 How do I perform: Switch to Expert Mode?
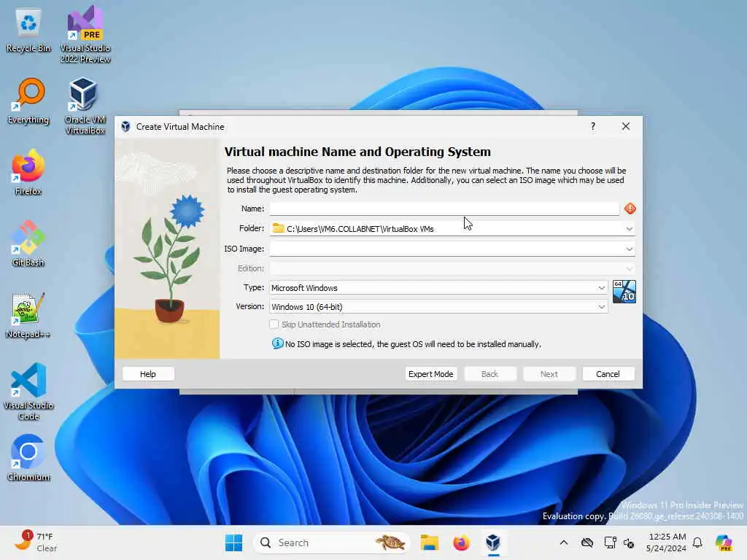pos(430,374)
